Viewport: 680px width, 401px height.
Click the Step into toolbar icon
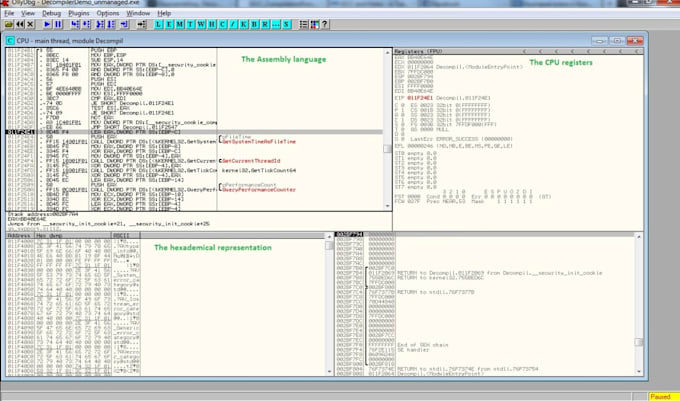pos(75,24)
